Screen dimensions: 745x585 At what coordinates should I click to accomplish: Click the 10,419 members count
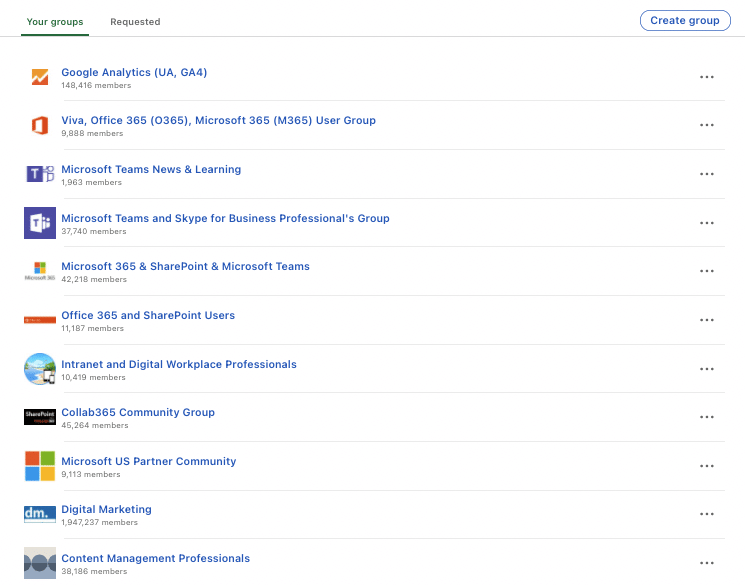[x=93, y=377]
